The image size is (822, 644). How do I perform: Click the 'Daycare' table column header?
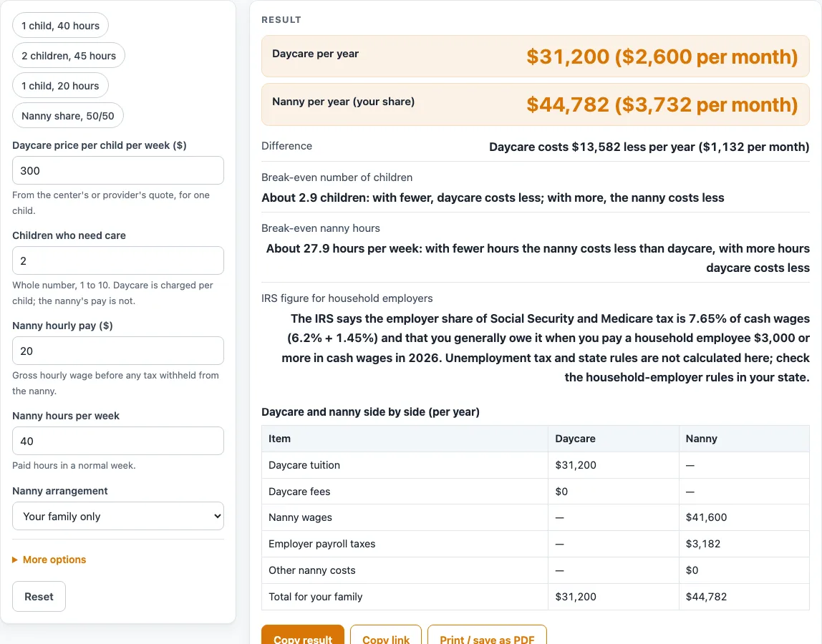pos(575,439)
